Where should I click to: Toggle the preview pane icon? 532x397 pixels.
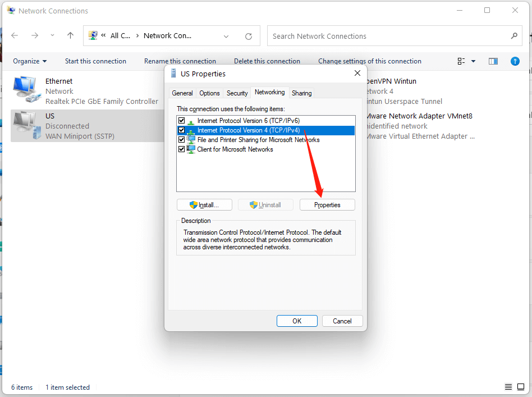(493, 61)
